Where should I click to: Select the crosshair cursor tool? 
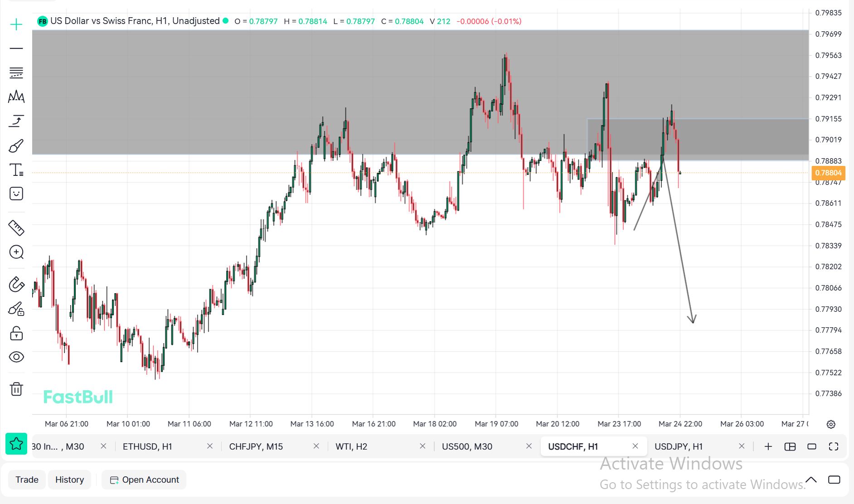click(x=16, y=24)
